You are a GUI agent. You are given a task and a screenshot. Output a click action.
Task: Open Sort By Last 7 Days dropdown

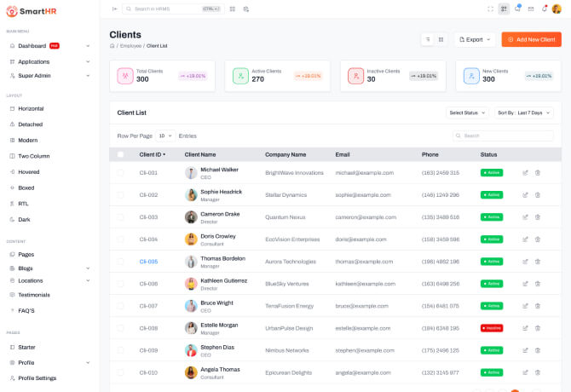coord(523,112)
